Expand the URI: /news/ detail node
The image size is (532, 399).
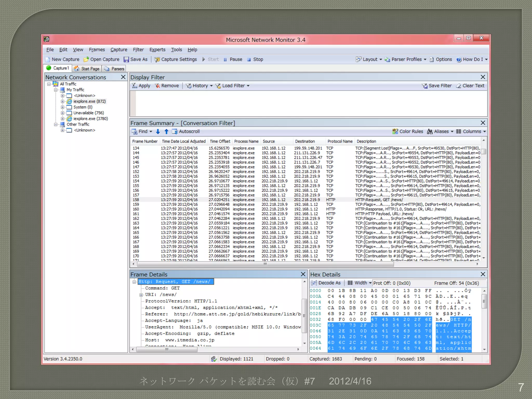[x=141, y=295]
